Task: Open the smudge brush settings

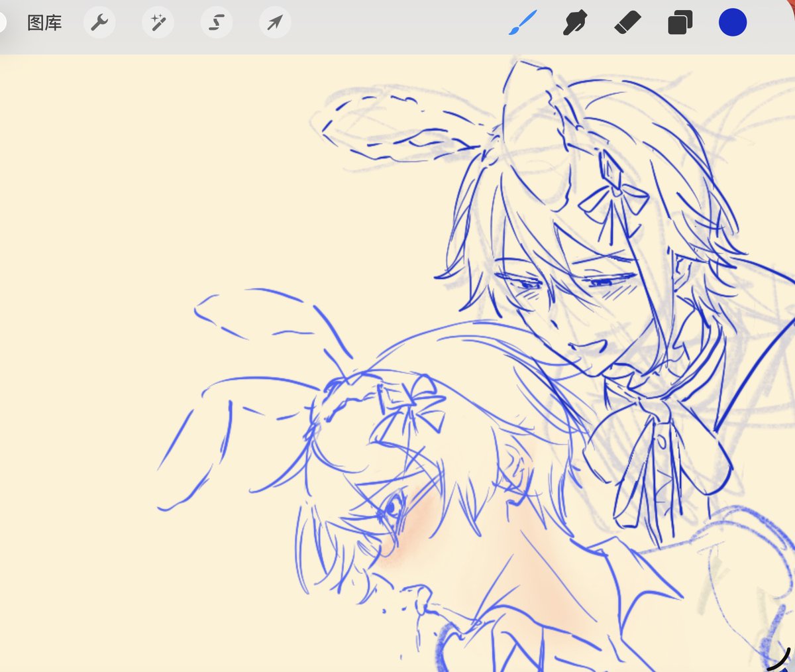Action: 572,22
